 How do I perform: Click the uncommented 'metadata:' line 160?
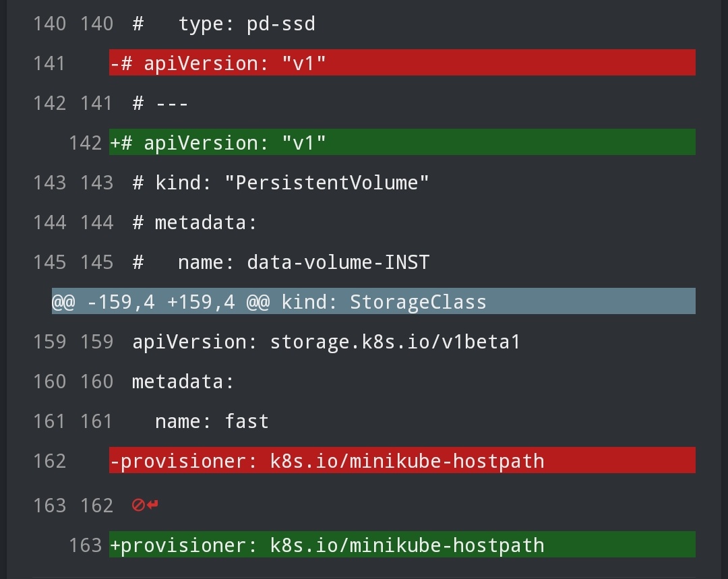183,382
